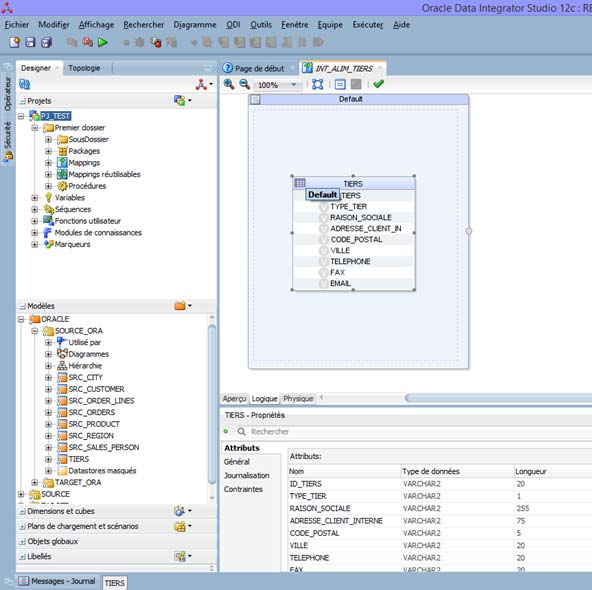The image size is (592, 590).
Task: Open the Modèles new model folder menu
Action: click(183, 305)
